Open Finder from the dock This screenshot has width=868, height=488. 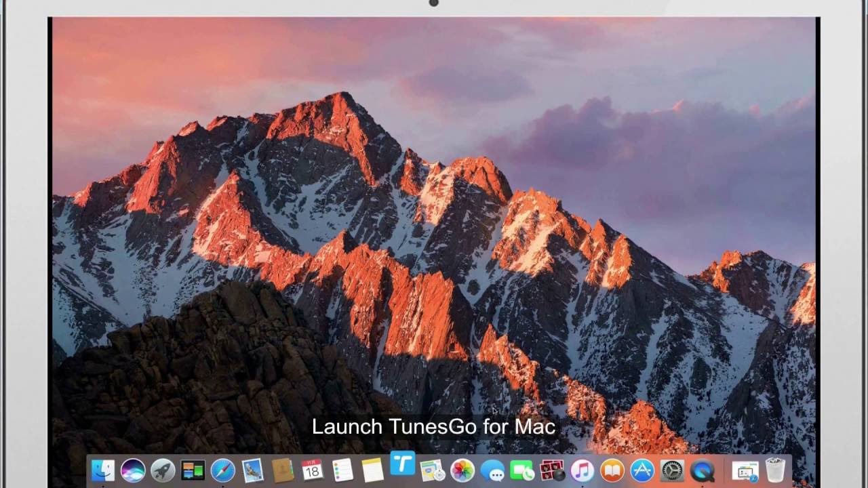103,470
